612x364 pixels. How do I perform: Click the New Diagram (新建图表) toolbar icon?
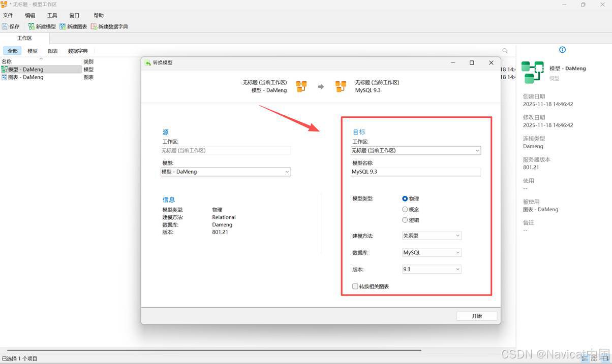point(63,26)
